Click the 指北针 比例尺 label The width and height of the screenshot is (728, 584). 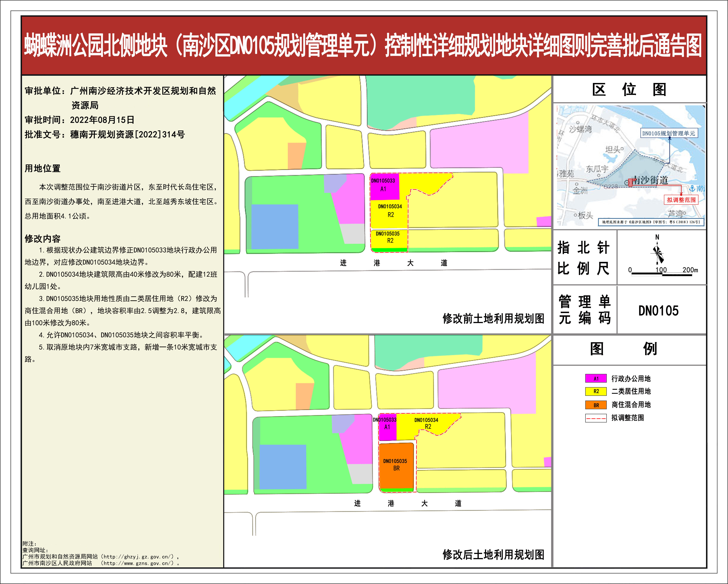tap(583, 258)
